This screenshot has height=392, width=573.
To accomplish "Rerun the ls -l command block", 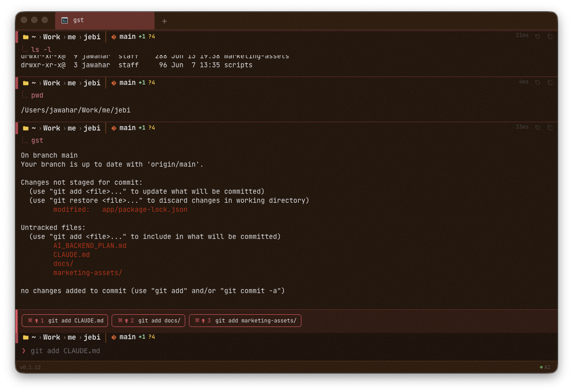I will [x=537, y=37].
